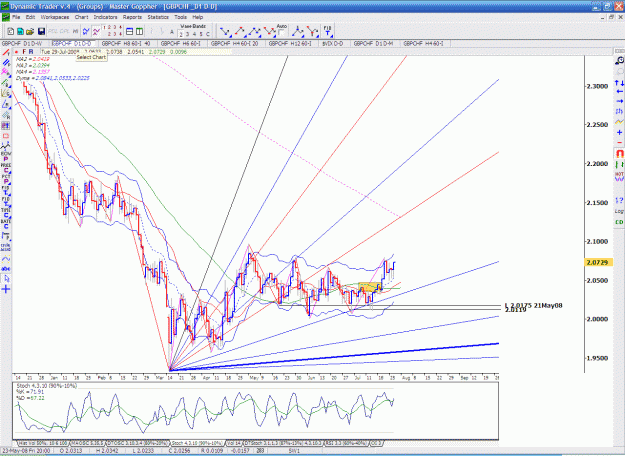Select the PCT P tool

click(6, 179)
